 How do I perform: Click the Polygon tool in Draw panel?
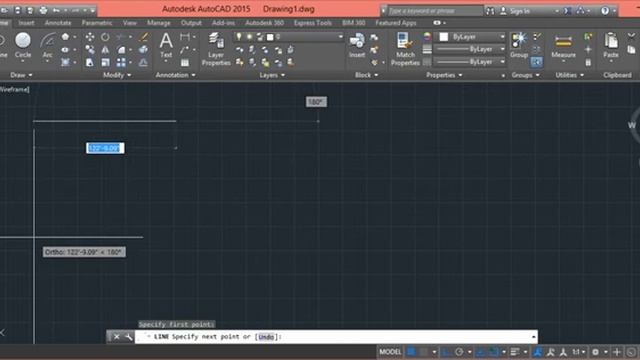pyautogui.click(x=65, y=37)
